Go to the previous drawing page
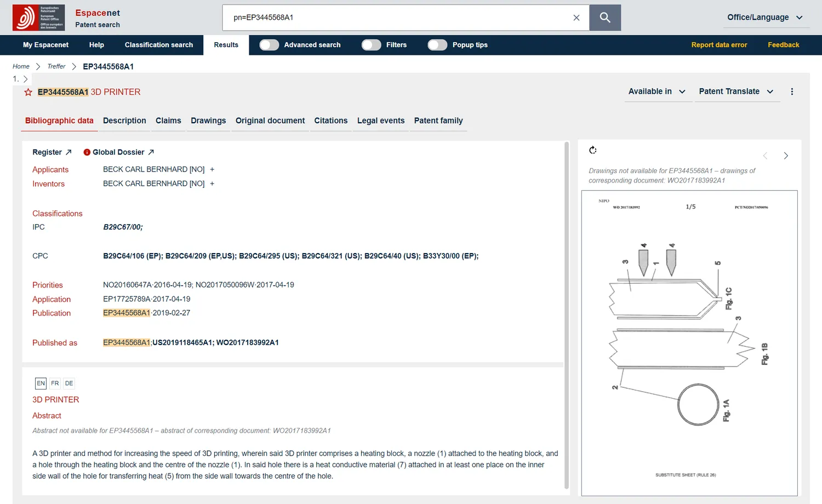This screenshot has width=822, height=504. tap(766, 156)
